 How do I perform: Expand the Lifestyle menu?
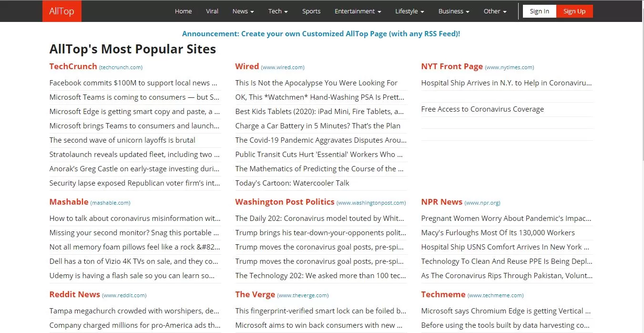click(409, 11)
